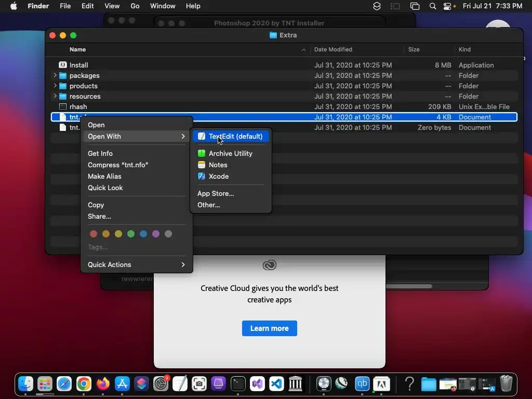Toggle sort order via the Name column arrow

click(x=303, y=50)
